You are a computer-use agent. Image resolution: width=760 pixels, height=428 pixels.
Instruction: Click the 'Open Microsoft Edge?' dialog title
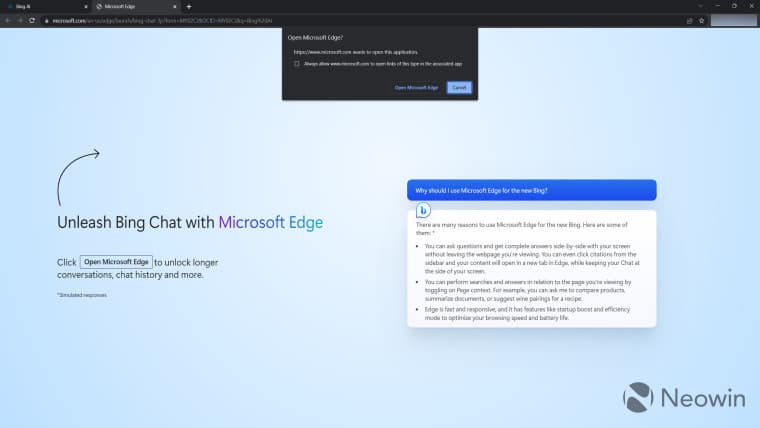(315, 37)
